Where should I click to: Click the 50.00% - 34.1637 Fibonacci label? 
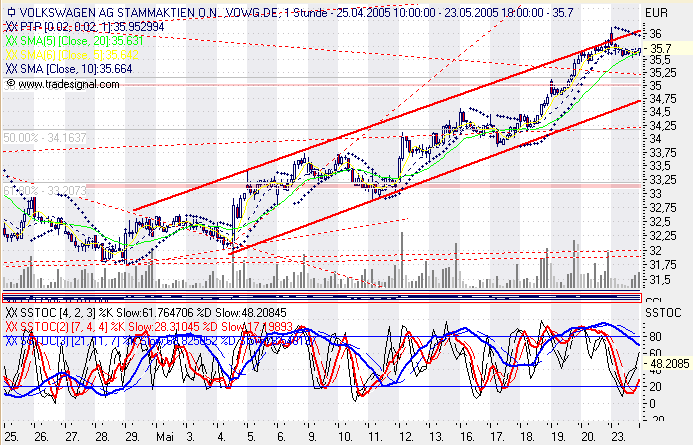tap(45, 138)
